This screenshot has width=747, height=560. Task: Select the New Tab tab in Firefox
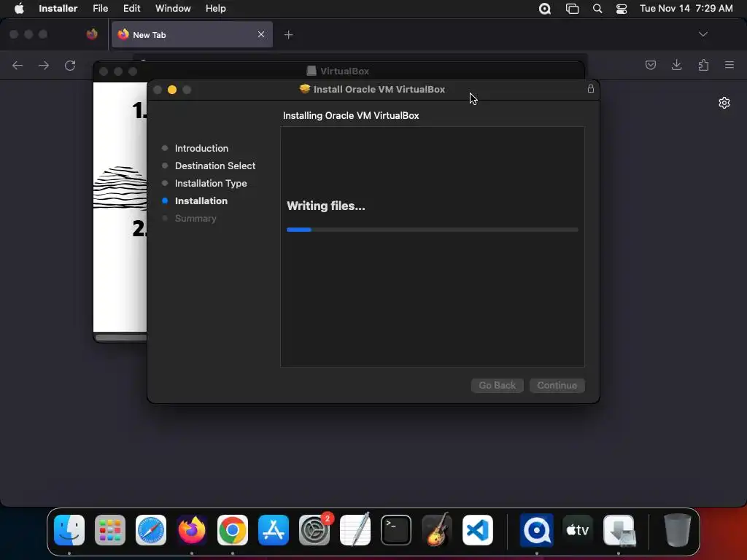(x=192, y=34)
